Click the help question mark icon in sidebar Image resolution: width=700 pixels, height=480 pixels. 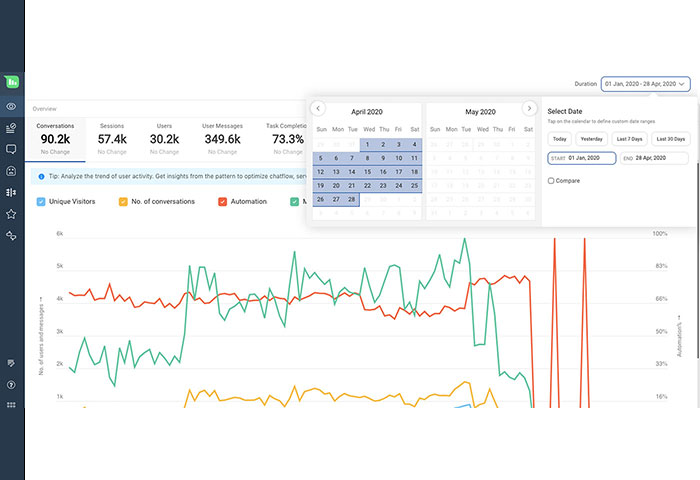(11, 384)
